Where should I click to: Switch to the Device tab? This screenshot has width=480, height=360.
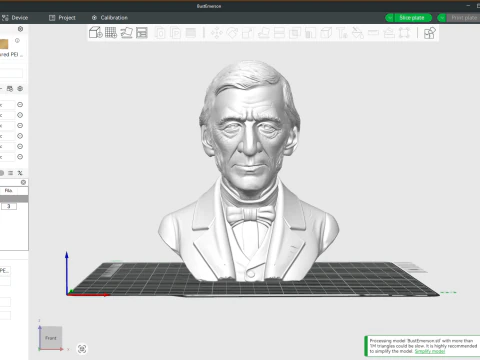(15, 18)
